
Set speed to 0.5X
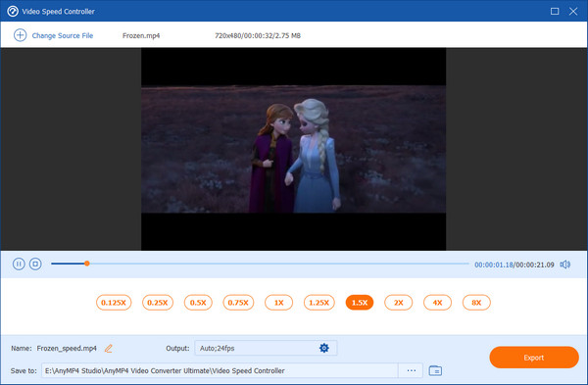pos(198,303)
